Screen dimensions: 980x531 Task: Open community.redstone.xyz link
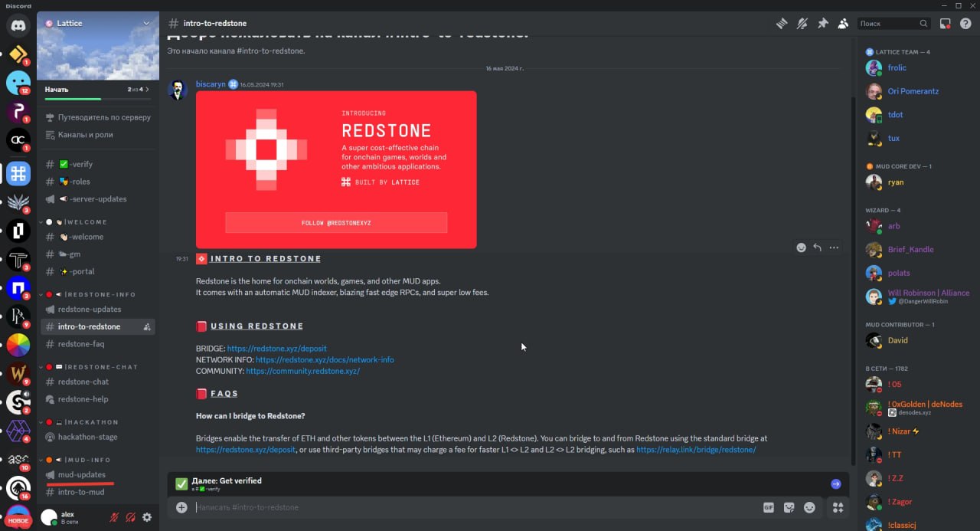302,371
